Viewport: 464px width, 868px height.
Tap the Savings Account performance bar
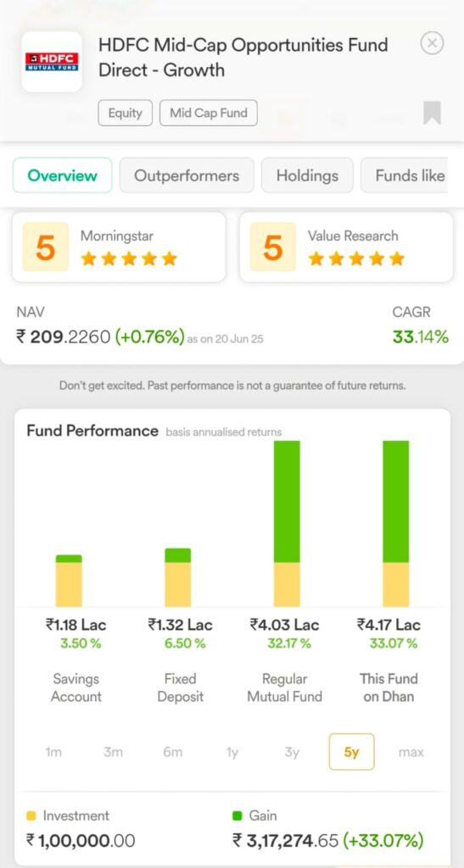[x=69, y=581]
